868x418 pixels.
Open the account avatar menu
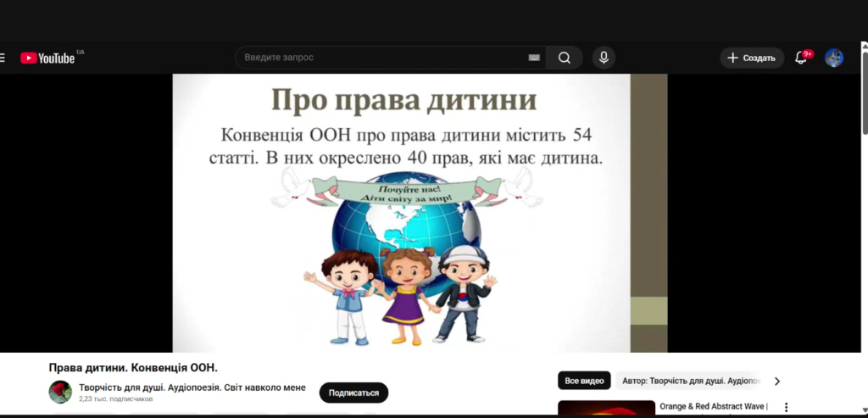(834, 58)
